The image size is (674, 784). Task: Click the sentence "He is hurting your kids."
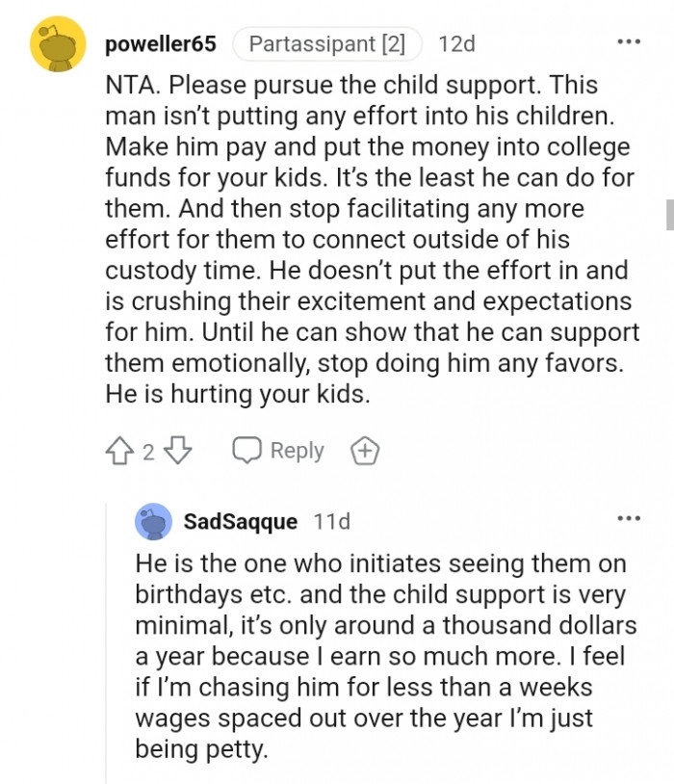(x=237, y=393)
